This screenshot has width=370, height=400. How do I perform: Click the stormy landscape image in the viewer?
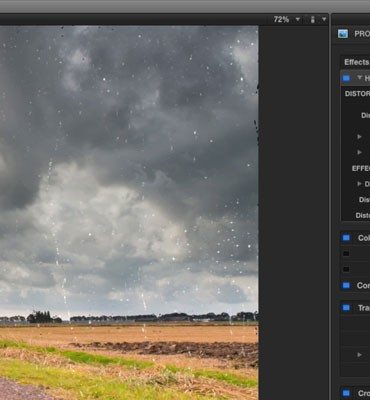click(129, 213)
